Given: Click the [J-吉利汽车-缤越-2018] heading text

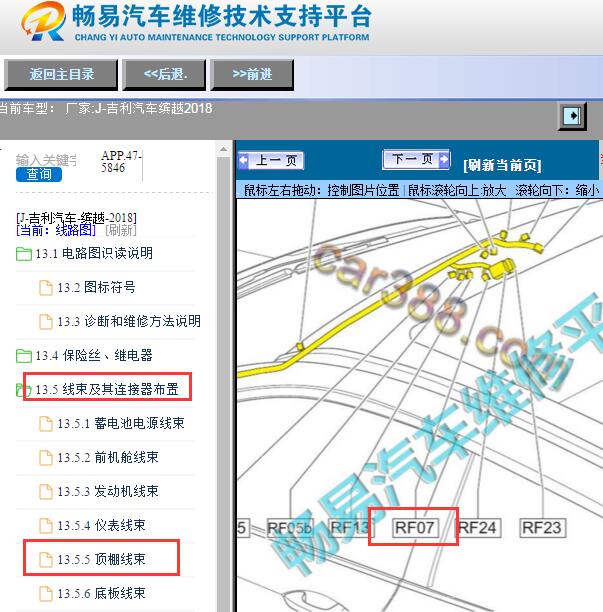Looking at the screenshot, I should (76, 218).
